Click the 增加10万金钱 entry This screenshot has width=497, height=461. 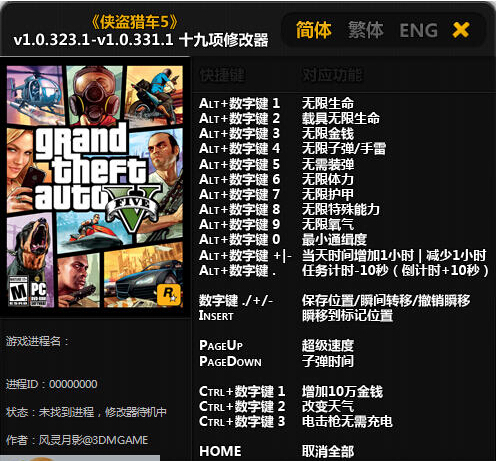point(342,392)
